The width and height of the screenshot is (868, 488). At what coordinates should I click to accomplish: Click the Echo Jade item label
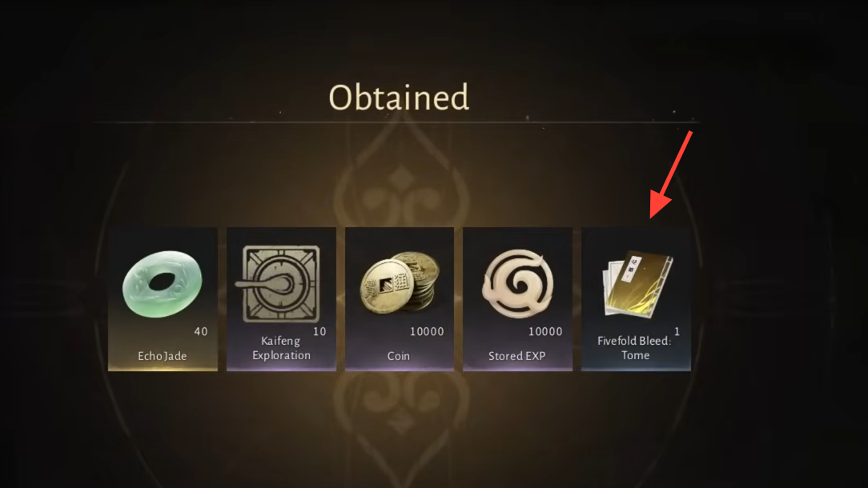[163, 356]
